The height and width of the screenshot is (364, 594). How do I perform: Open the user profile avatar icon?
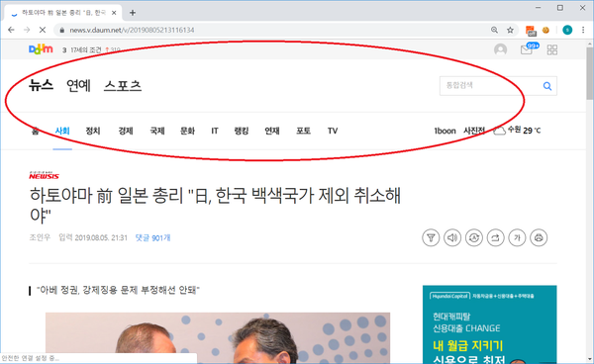[x=500, y=49]
